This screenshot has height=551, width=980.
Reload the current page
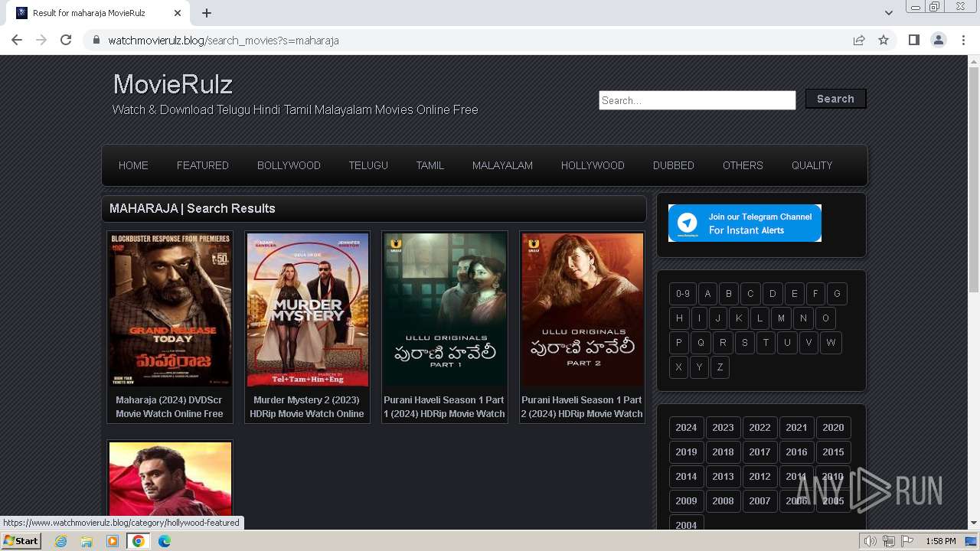tap(66, 40)
